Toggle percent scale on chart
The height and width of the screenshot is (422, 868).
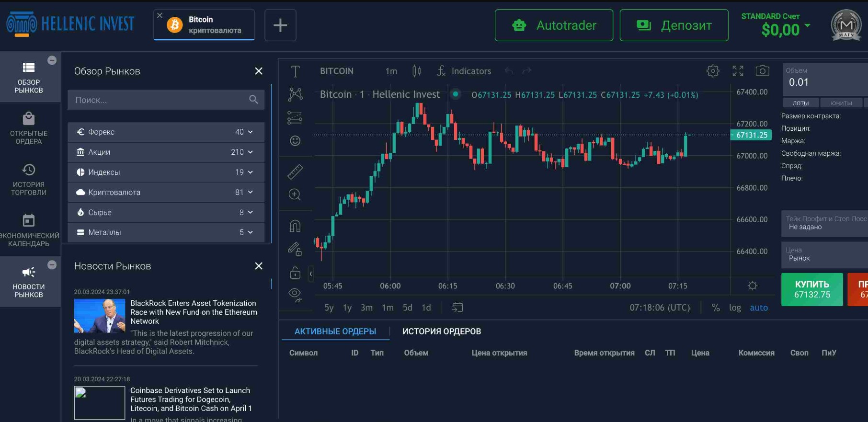pos(716,308)
